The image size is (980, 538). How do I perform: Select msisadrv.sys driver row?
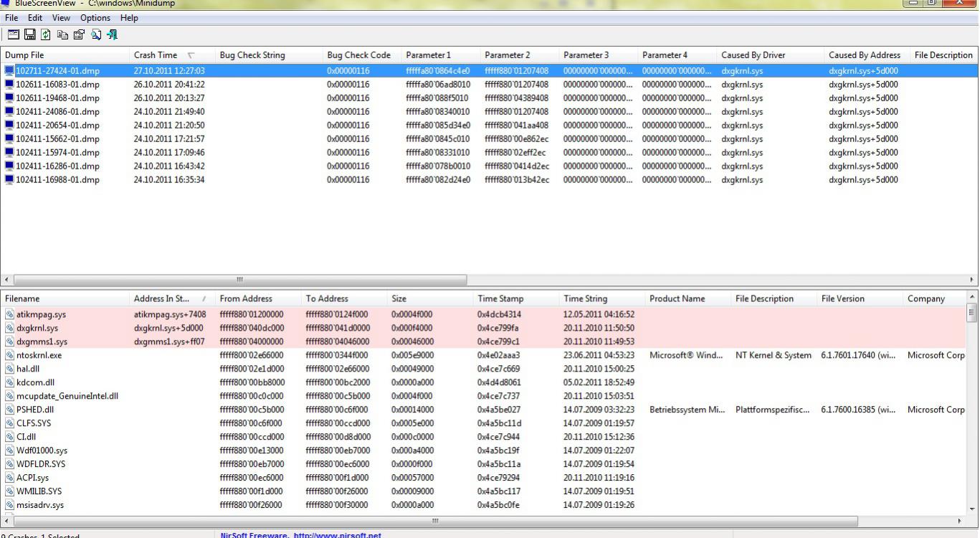[484, 505]
